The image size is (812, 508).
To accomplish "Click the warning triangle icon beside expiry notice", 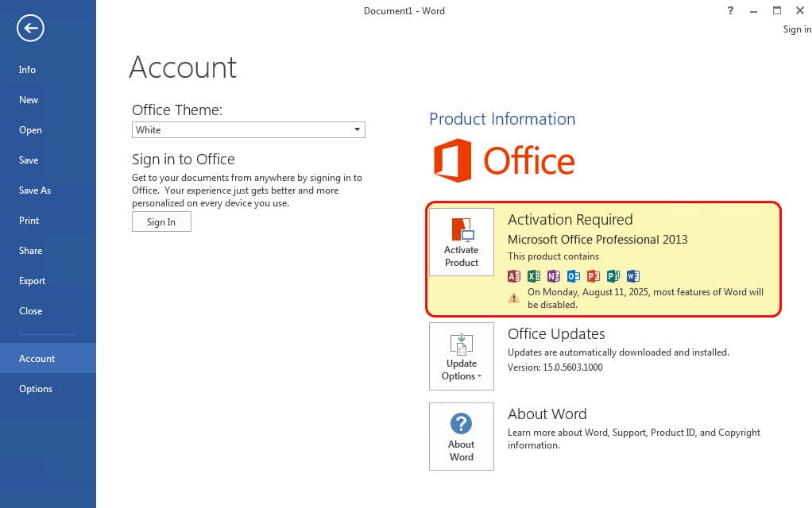I will click(513, 298).
